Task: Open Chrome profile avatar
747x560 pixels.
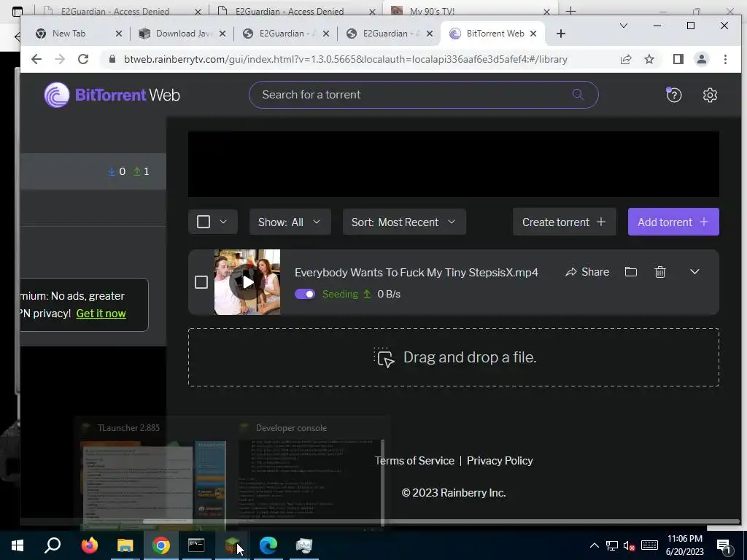Action: coord(701,59)
